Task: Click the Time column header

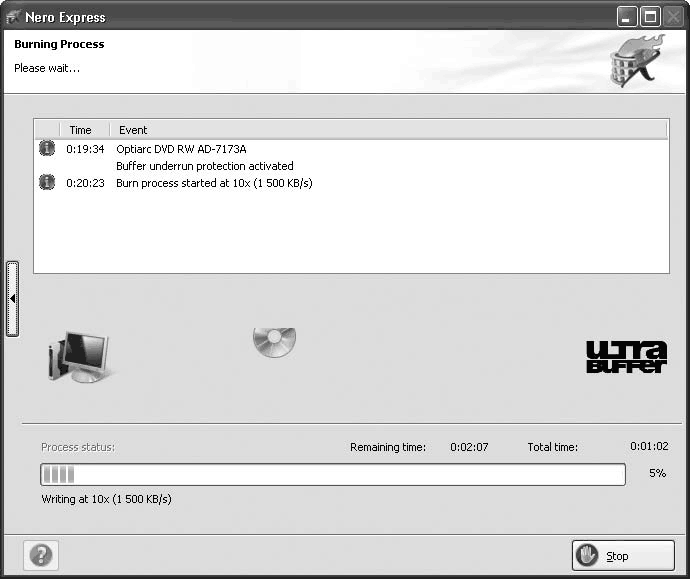Action: 81,130
